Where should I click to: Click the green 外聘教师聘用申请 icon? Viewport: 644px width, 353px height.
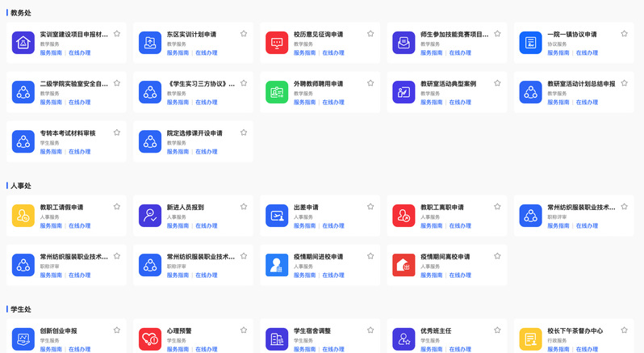[x=277, y=92]
